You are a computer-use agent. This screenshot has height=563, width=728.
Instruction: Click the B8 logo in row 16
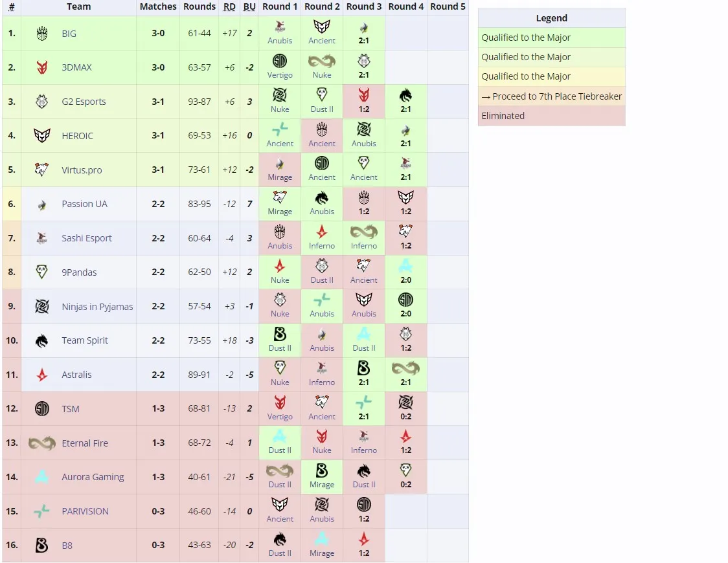point(42,546)
